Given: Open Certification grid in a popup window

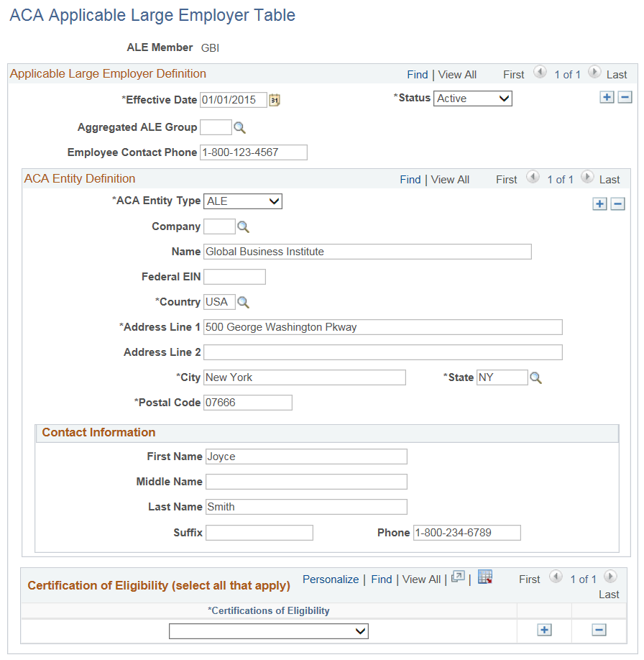Looking at the screenshot, I should (458, 576).
